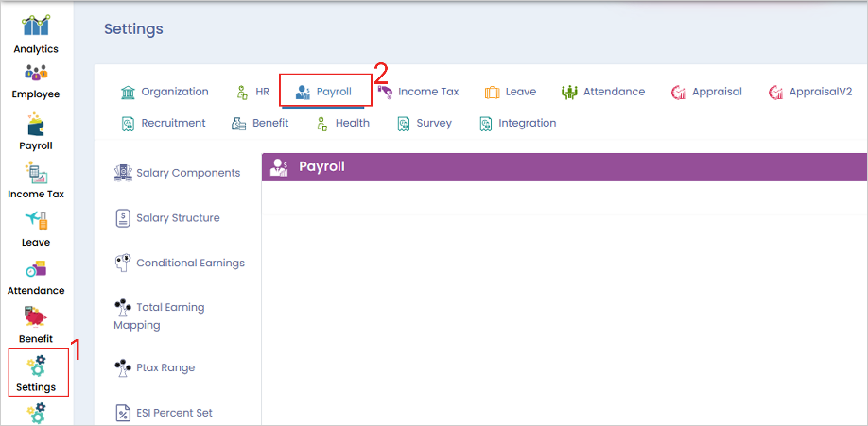Open the Integration settings tab

point(517,123)
